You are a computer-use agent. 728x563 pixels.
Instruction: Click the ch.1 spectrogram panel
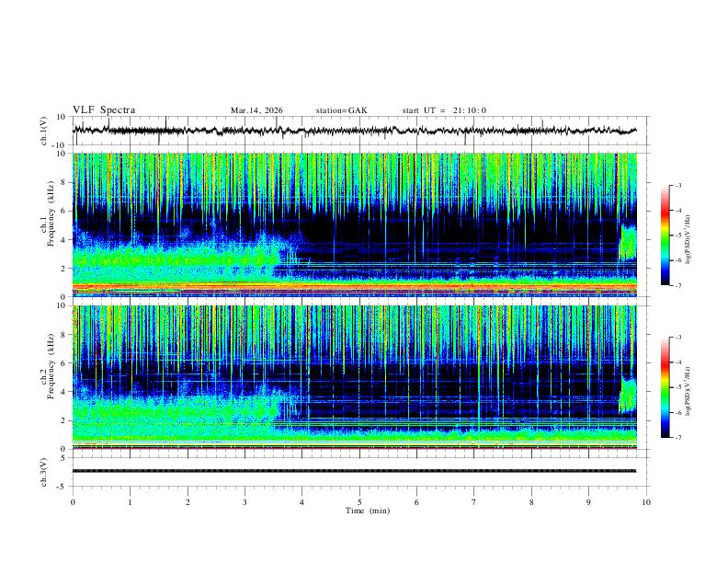point(355,224)
